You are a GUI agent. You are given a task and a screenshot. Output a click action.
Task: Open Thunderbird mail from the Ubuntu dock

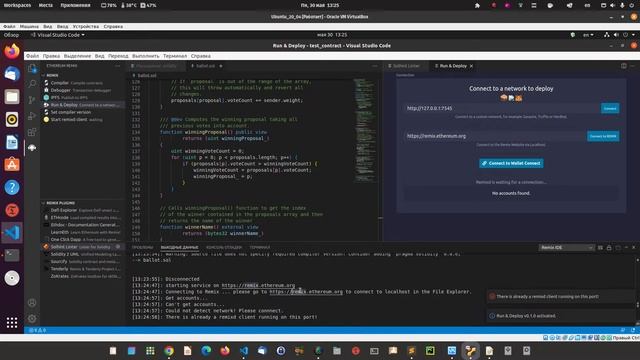tap(12, 74)
